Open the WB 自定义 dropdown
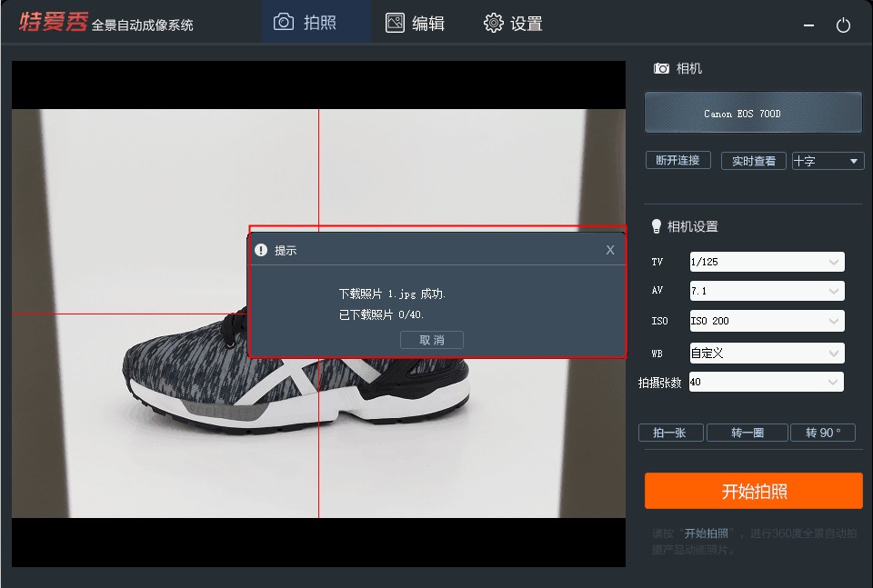Screen dimensions: 873x588 click(x=767, y=353)
